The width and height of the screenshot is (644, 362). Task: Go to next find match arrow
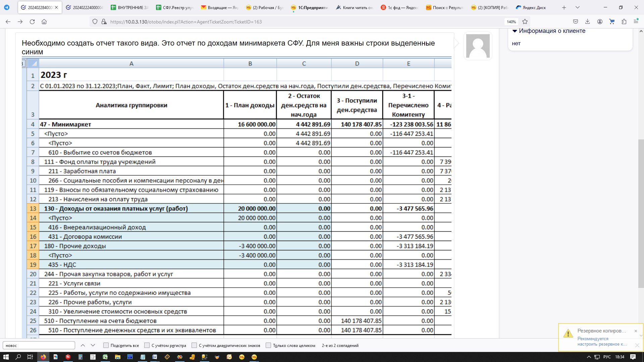93,345
